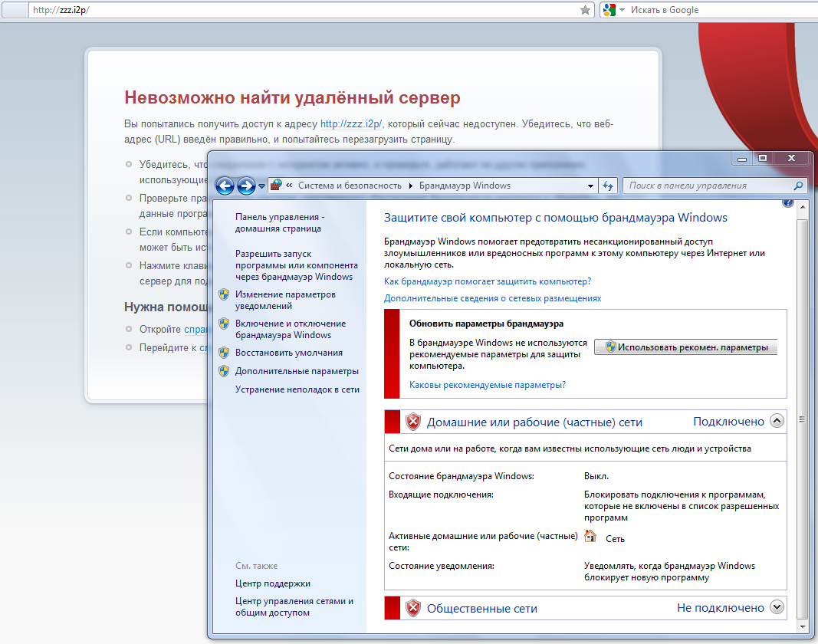
Task: Open 'Включение и отключение брандмауэра Windows'
Action: click(x=291, y=330)
